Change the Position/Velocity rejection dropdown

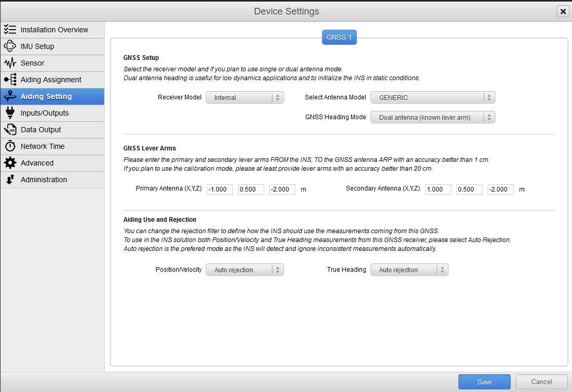[245, 270]
